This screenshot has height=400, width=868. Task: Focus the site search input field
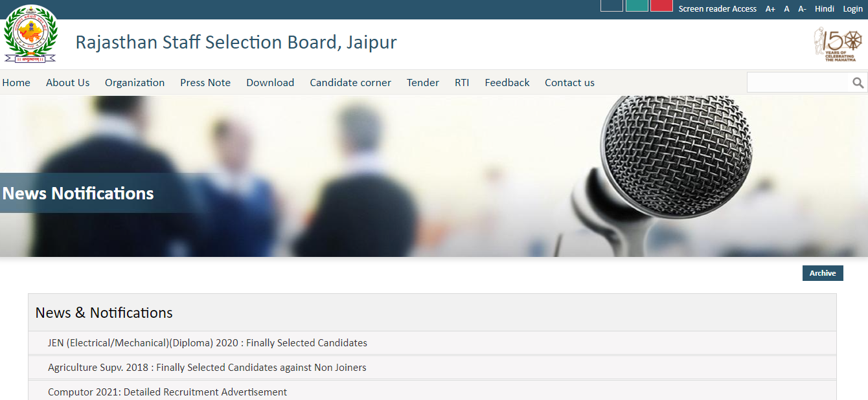(x=799, y=83)
